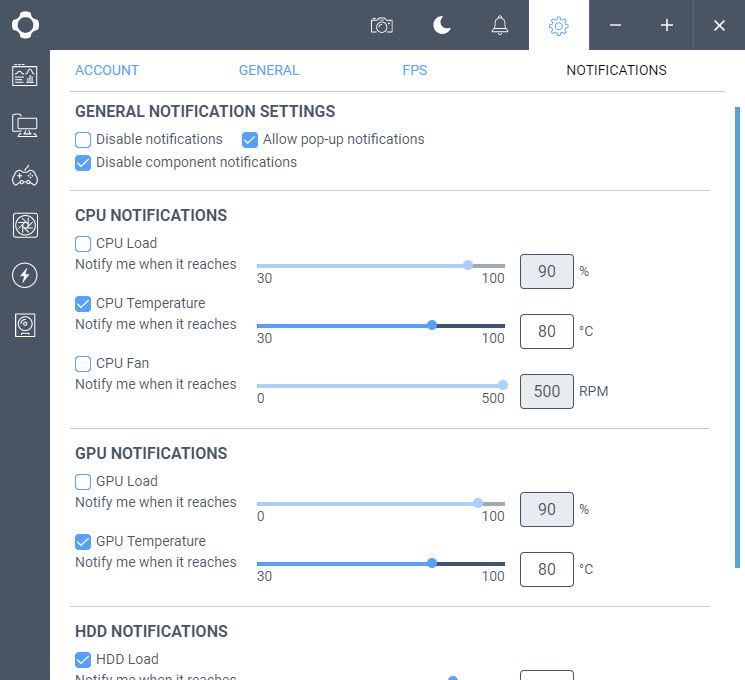
Task: Open the dashboard overview sidebar icon
Action: 25,76
